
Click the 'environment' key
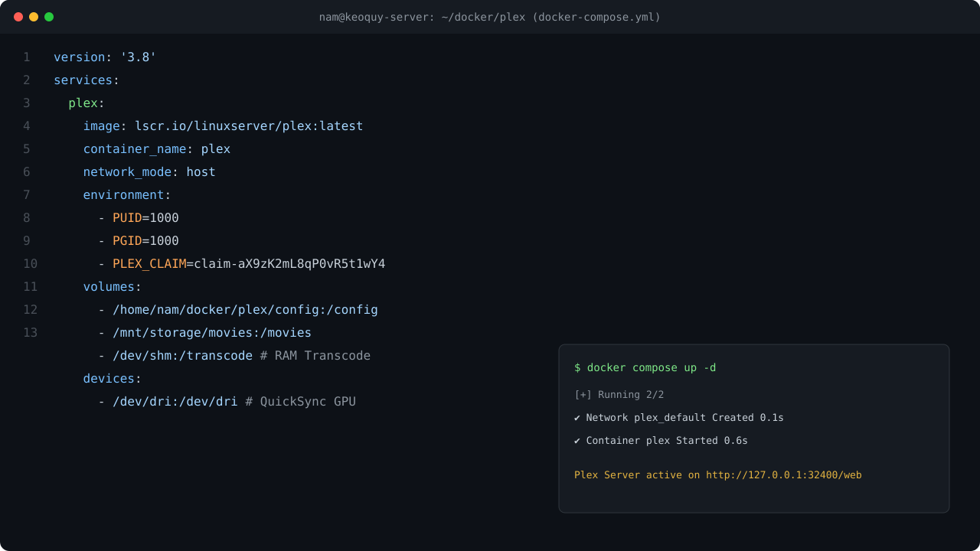[123, 195]
